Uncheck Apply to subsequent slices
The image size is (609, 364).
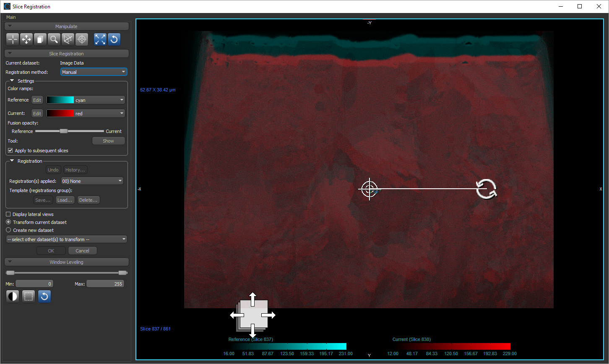[10, 151]
